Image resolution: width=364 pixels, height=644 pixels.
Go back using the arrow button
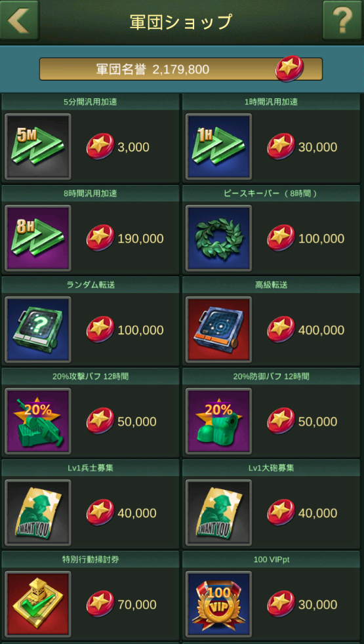pyautogui.click(x=19, y=20)
